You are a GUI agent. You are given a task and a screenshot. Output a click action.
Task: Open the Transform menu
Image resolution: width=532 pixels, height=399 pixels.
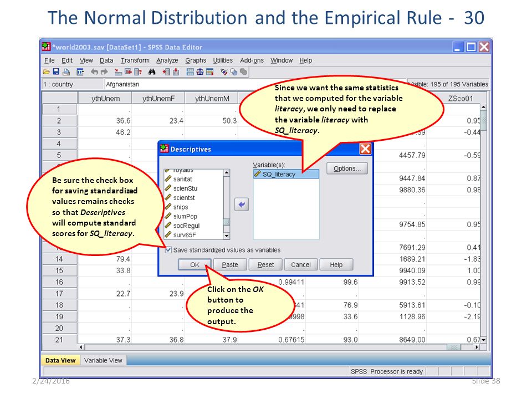[x=135, y=60]
